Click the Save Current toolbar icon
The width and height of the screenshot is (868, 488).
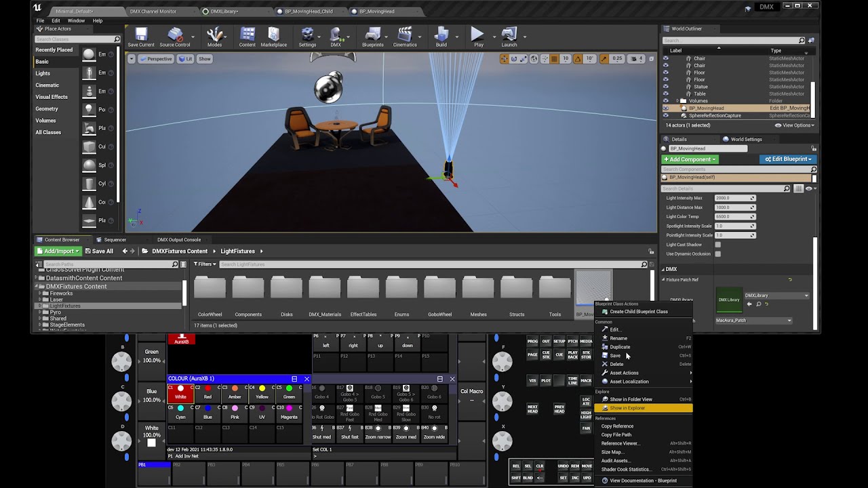(141, 37)
